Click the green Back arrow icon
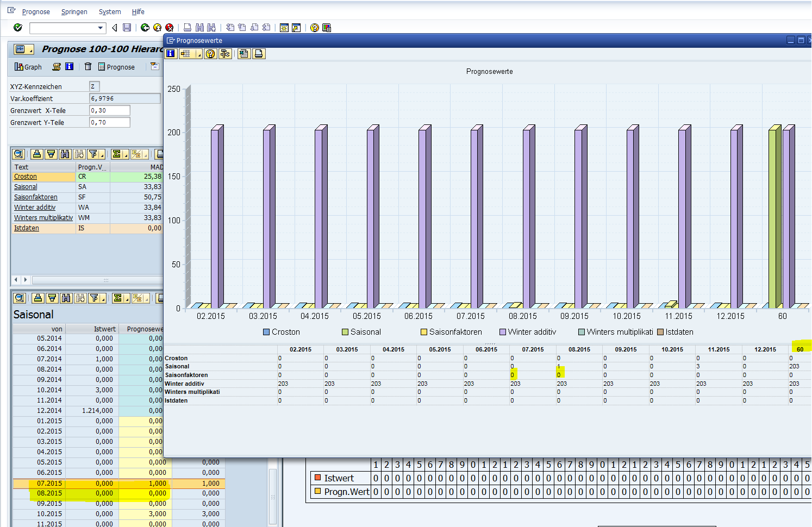 pos(145,28)
